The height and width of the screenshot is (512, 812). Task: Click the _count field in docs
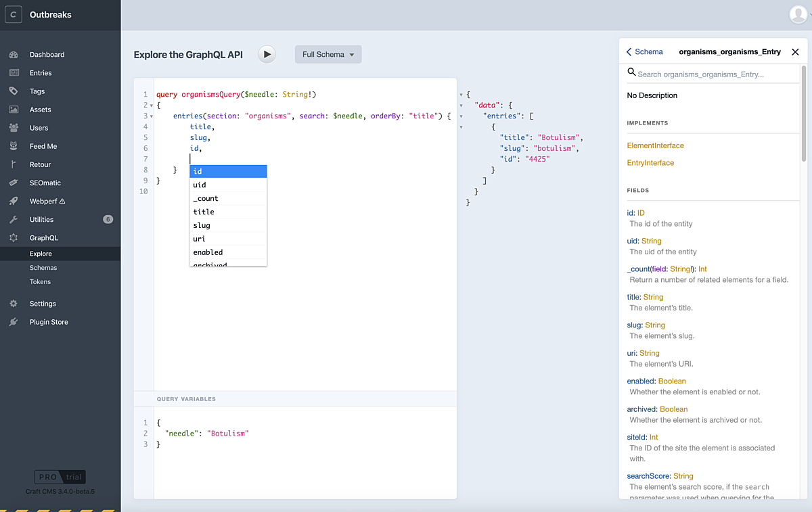[639, 269]
